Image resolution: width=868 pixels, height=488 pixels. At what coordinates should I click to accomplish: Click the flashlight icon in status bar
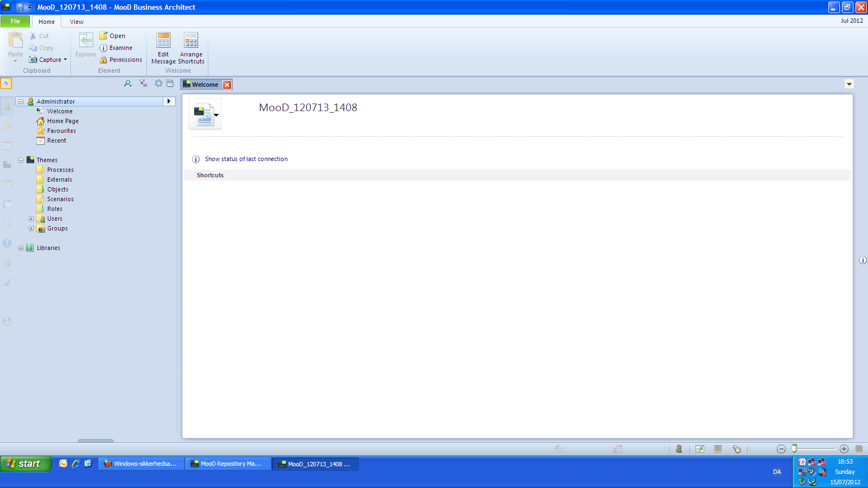point(737,449)
